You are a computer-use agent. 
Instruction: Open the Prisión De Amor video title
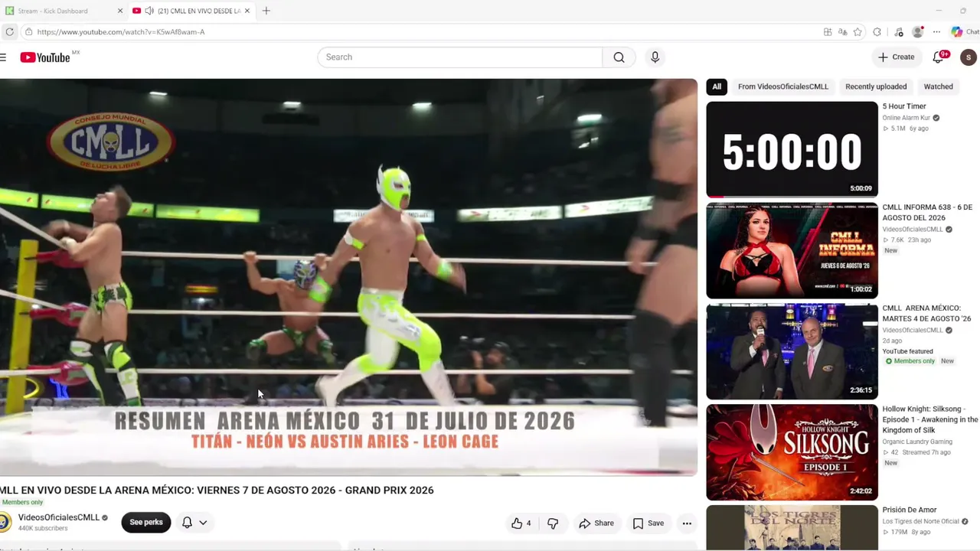pyautogui.click(x=910, y=510)
